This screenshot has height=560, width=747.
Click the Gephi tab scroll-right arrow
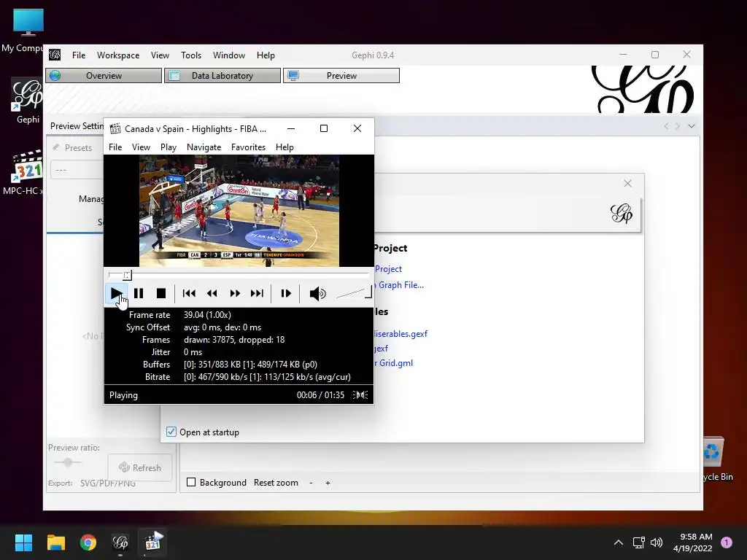click(x=678, y=126)
